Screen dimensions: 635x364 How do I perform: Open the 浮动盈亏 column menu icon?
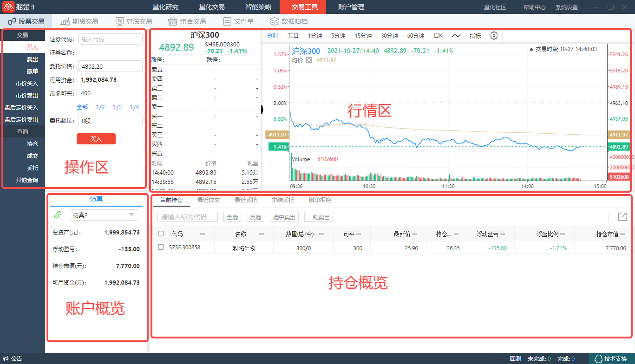click(x=503, y=234)
